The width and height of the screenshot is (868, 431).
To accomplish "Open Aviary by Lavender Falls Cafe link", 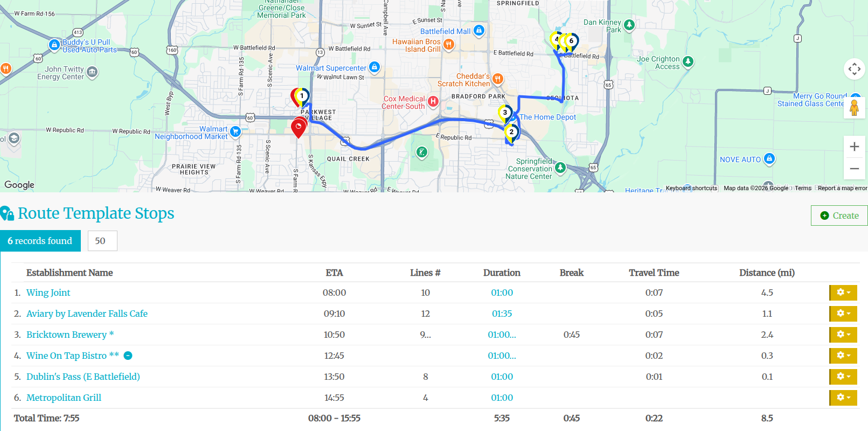I will [x=87, y=314].
